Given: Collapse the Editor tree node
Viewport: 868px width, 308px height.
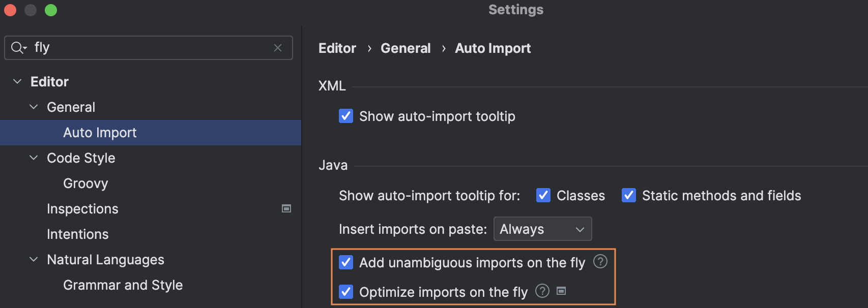Looking at the screenshot, I should tap(17, 82).
